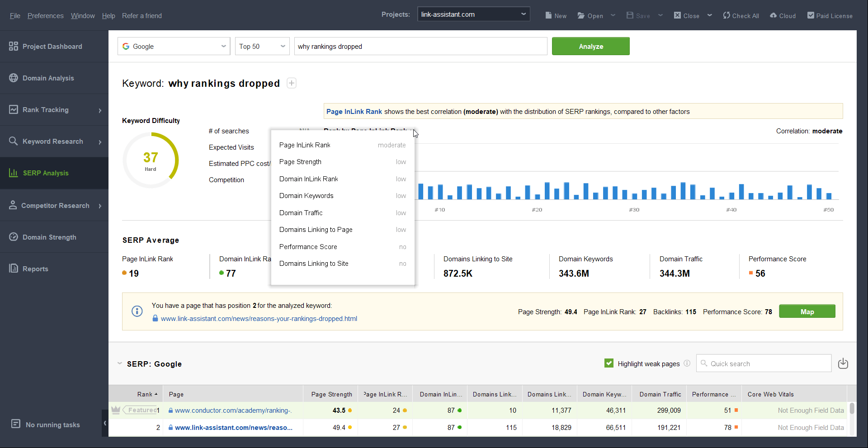Open the Google search engine dropdown
The height and width of the screenshot is (448, 868).
coord(174,46)
